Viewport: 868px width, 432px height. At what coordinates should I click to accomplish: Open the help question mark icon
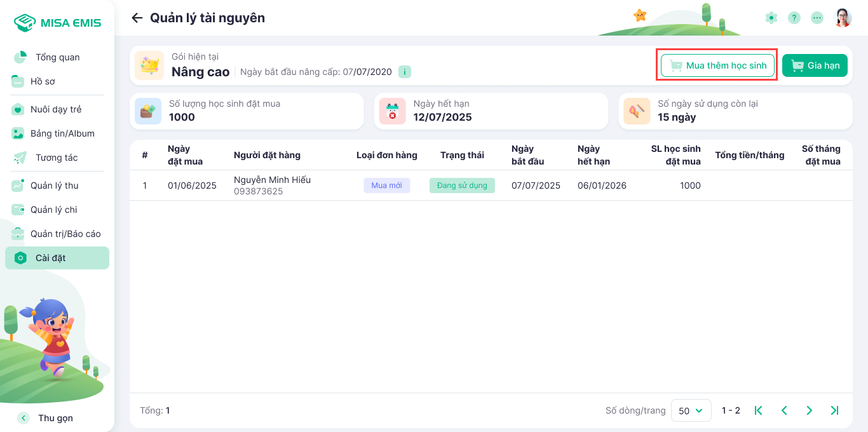pos(794,18)
